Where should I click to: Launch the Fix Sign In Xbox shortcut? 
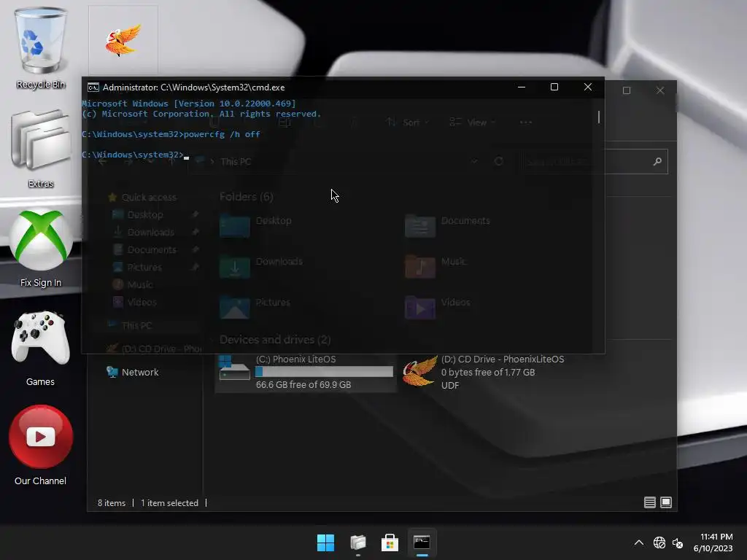click(41, 248)
